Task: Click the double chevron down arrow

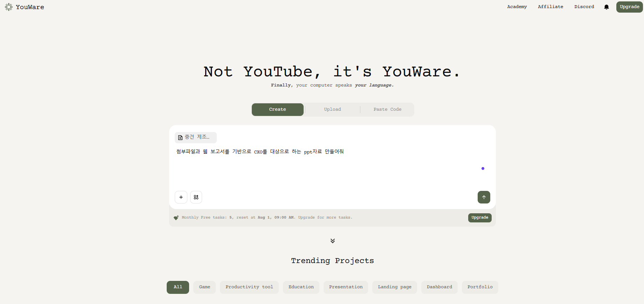Action: click(333, 241)
